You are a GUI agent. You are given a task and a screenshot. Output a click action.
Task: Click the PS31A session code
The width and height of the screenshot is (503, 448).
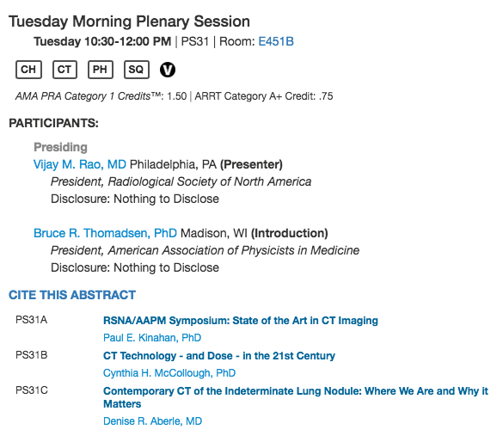pyautogui.click(x=32, y=320)
